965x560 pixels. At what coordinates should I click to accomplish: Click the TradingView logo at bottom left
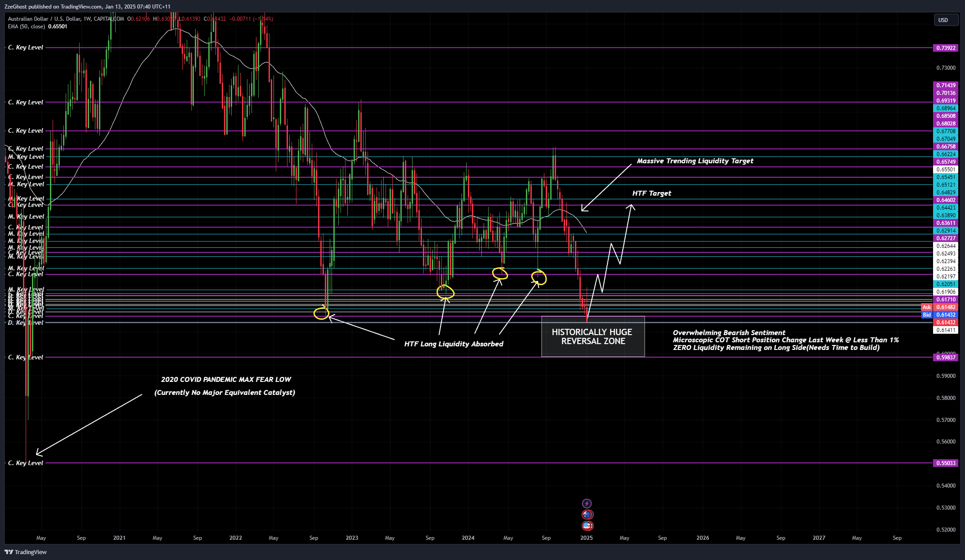(x=26, y=552)
